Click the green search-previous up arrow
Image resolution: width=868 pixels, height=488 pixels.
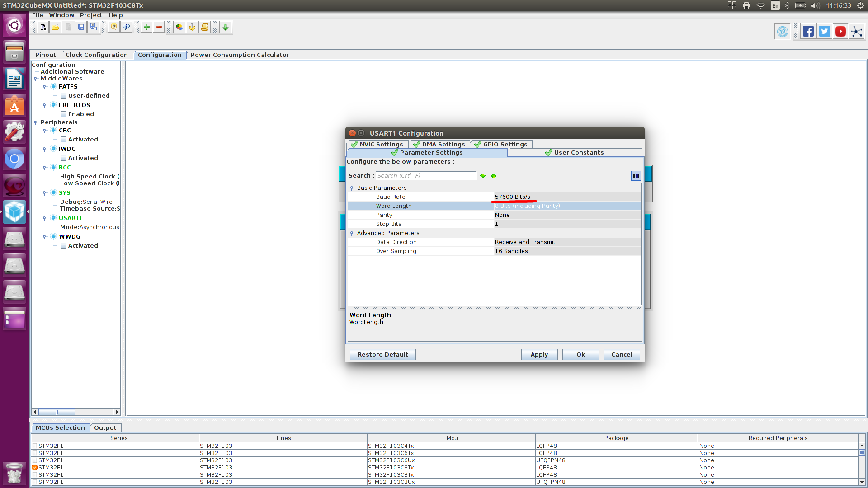[x=494, y=176]
